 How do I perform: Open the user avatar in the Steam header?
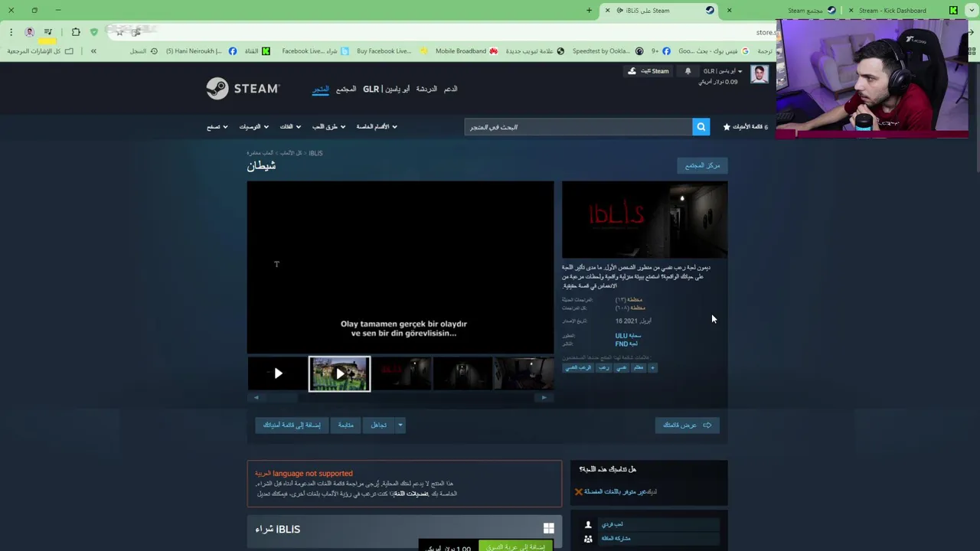tap(759, 74)
